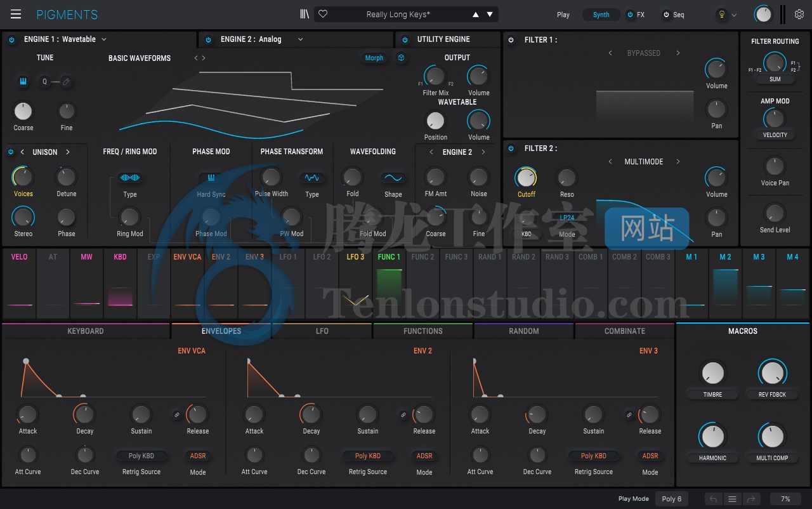Toggle the Seq power button
The height and width of the screenshot is (509, 812).
coord(666,15)
